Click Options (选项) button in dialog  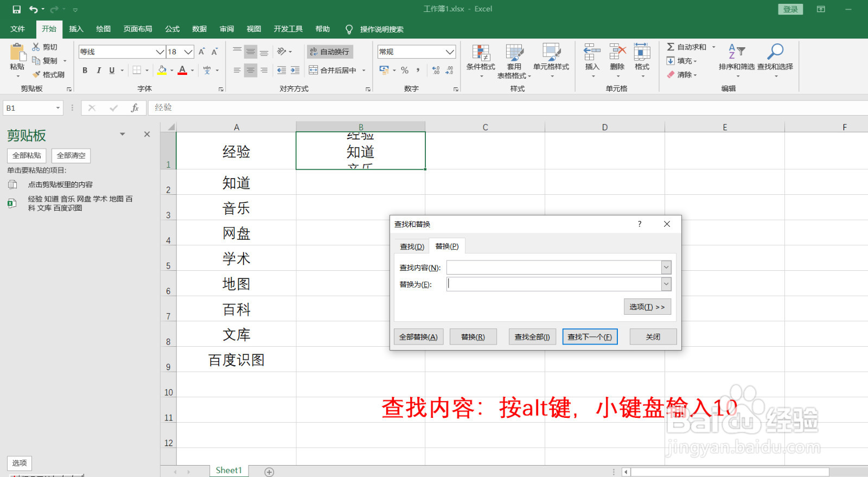(647, 307)
